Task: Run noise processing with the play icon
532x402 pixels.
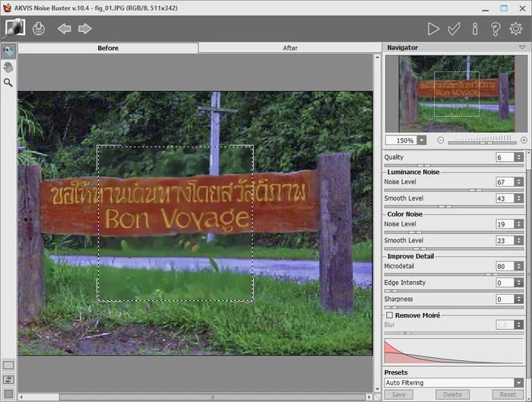Action: (433, 29)
